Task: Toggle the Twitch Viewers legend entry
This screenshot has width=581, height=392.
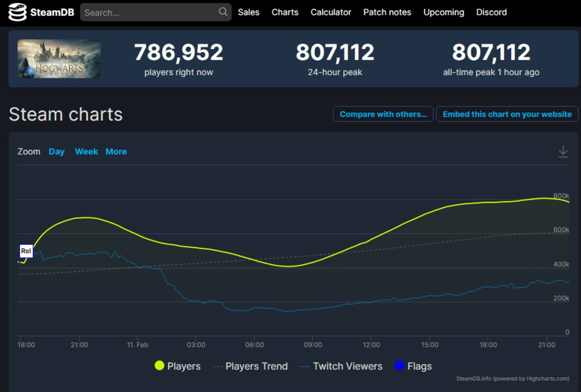Action: click(341, 366)
